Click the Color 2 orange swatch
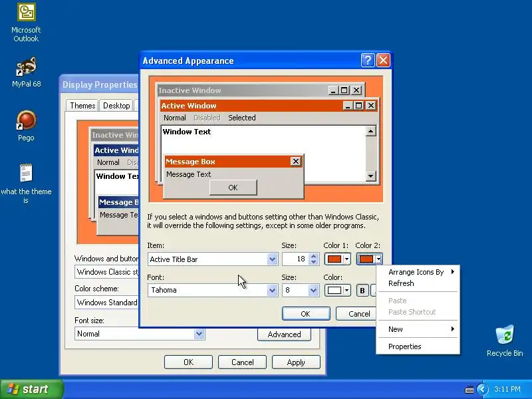Image resolution: width=532 pixels, height=399 pixels. coord(366,259)
